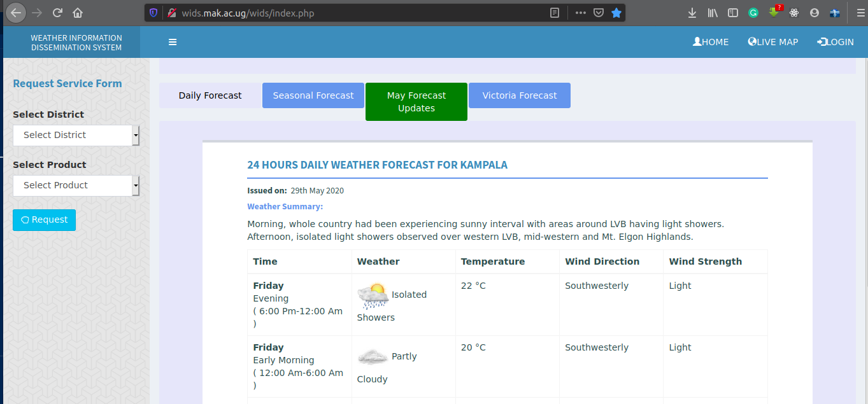
Task: Click the blue toolbox extension icon
Action: click(835, 13)
